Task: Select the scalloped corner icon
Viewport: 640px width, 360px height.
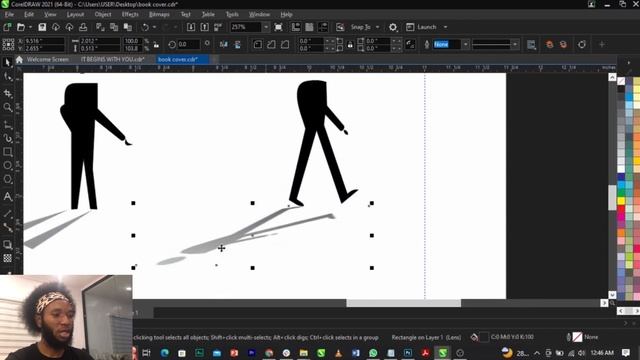Action: pos(271,44)
